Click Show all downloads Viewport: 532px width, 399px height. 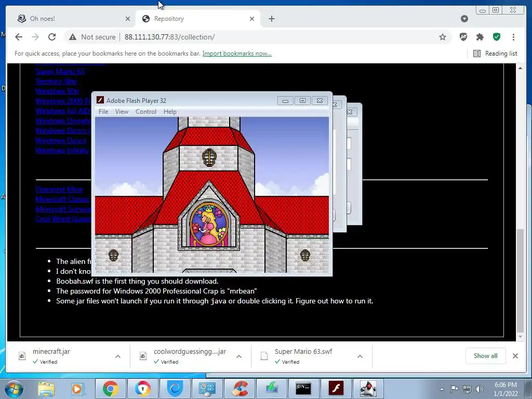coord(486,356)
